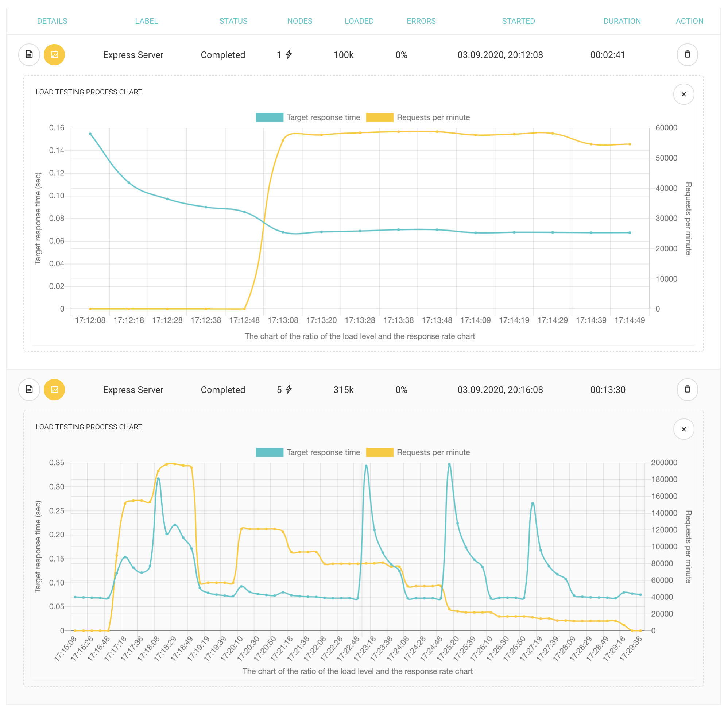Click the 100k loaded value
728x710 pixels.
[x=343, y=55]
